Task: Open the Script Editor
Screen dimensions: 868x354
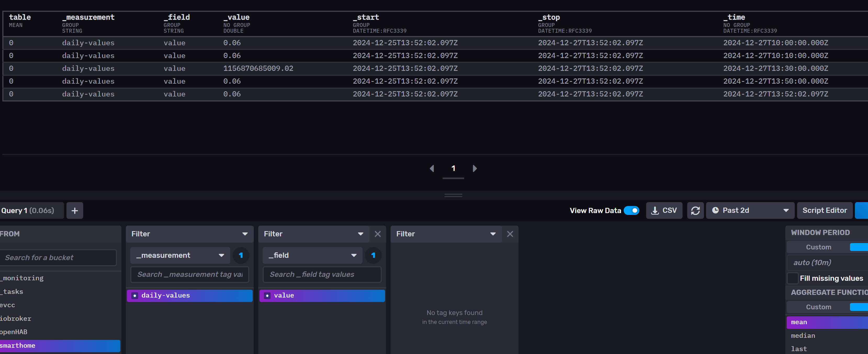Action: point(824,210)
